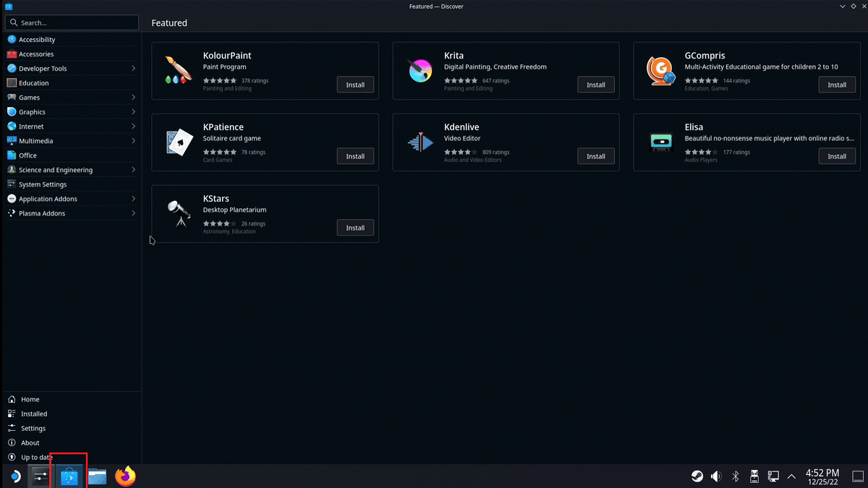This screenshot has height=488, width=868.
Task: Open the Elisa music player icon
Action: (x=660, y=142)
